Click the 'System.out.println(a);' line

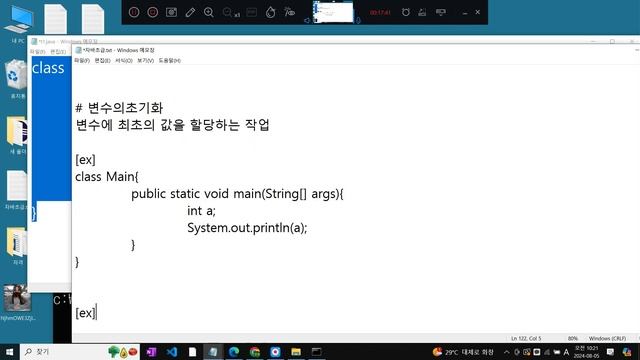pyautogui.click(x=247, y=228)
